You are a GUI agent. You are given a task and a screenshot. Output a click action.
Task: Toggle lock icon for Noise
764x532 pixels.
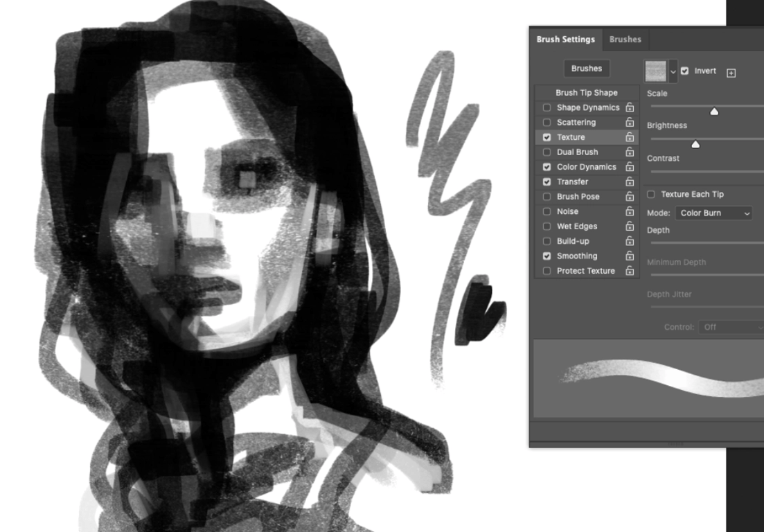[x=630, y=211]
